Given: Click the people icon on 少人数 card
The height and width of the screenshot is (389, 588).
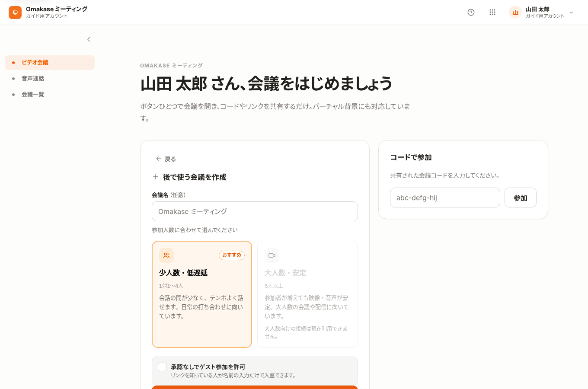Looking at the screenshot, I should [x=166, y=255].
